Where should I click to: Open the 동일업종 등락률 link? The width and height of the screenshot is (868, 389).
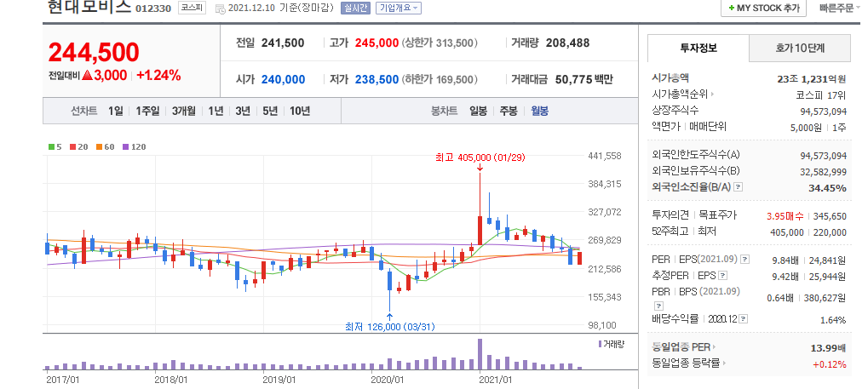(686, 363)
